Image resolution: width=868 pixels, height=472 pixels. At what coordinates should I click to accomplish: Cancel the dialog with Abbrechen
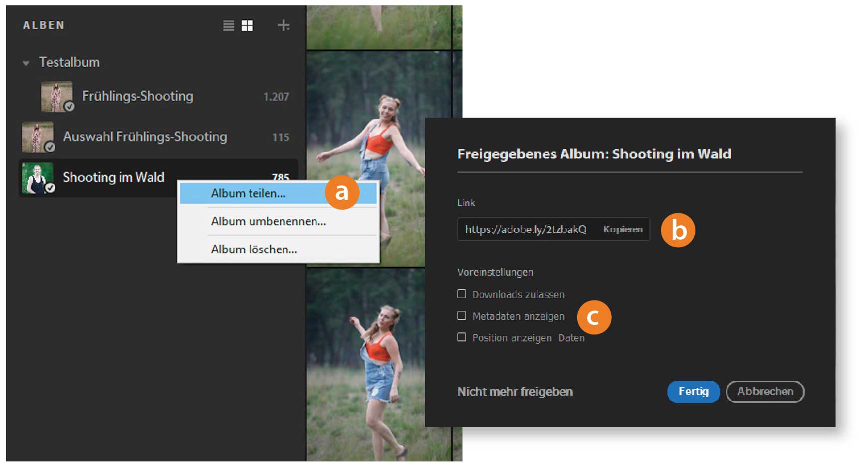[765, 392]
